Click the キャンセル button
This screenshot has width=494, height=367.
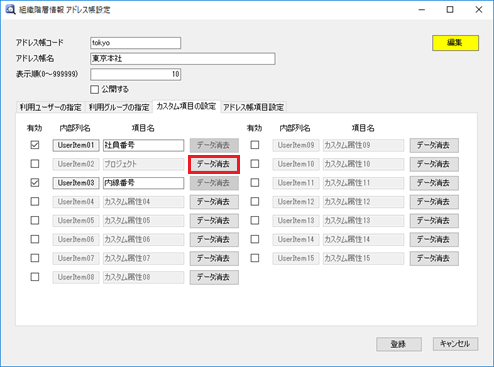click(455, 344)
